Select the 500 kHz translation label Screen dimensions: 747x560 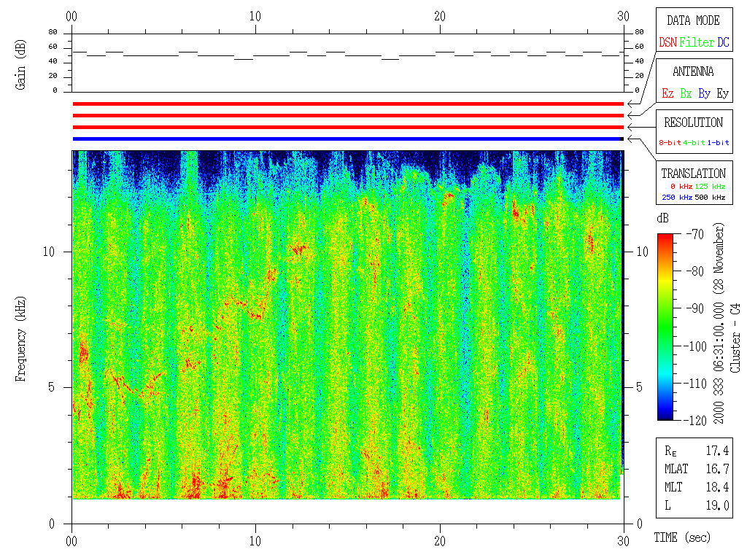711,198
